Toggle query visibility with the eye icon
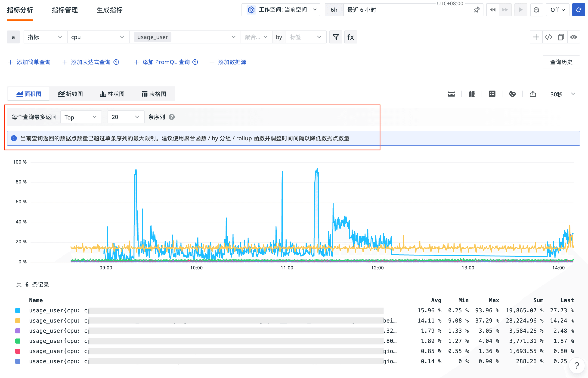 click(573, 37)
